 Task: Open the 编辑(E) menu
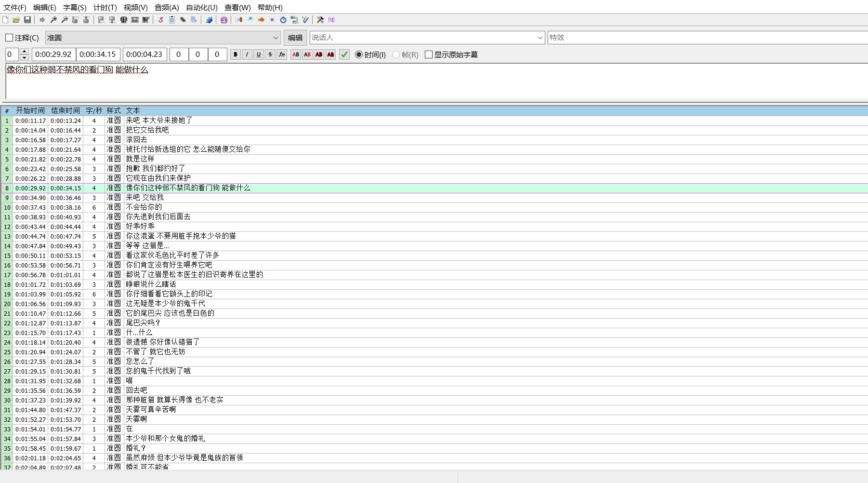point(45,8)
